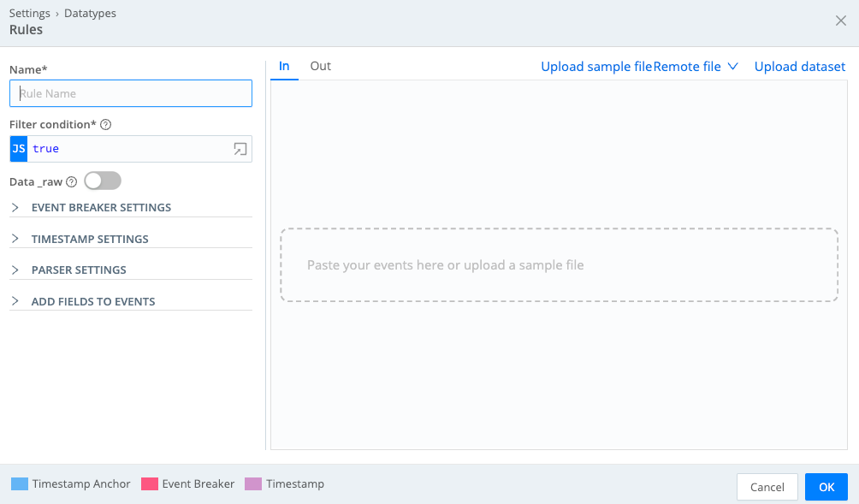Viewport: 859px width, 504px height.
Task: Click the JS badge in Filter condition
Action: 19,149
